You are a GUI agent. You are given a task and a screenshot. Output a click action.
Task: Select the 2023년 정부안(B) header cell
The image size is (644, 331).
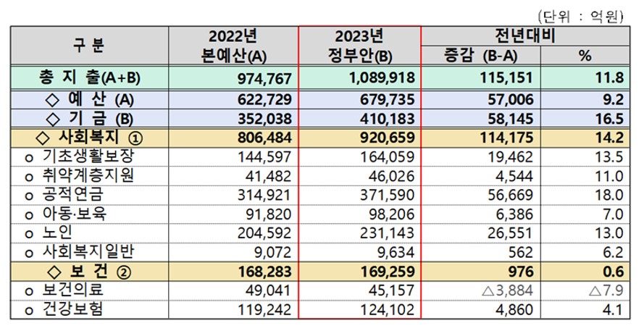(x=360, y=46)
